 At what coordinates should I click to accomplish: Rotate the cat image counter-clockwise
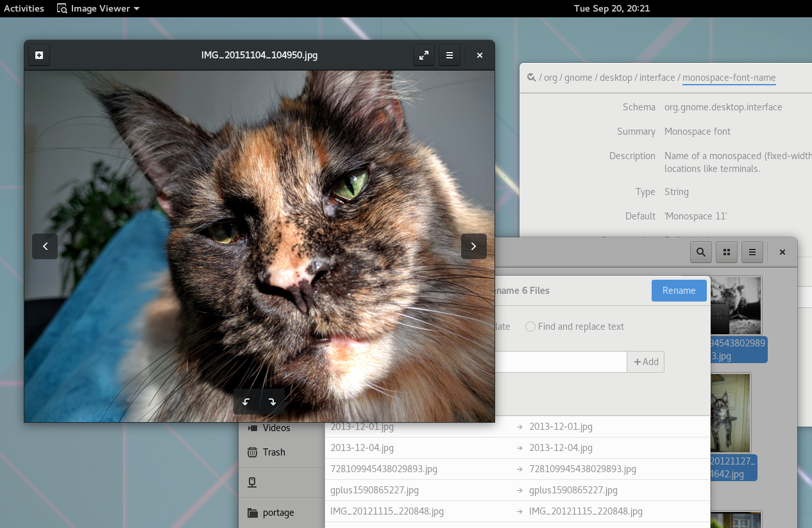click(246, 402)
